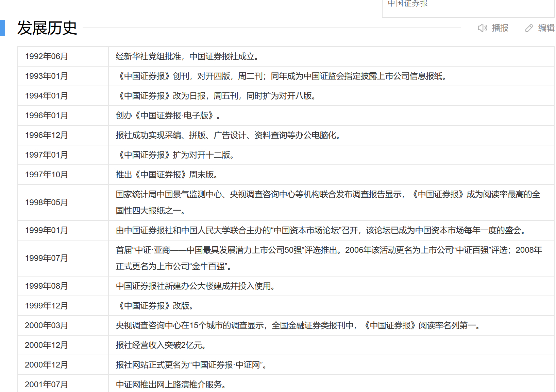Click the speaker icon next to 播报
Screen dimensions: 556x392
(482, 28)
